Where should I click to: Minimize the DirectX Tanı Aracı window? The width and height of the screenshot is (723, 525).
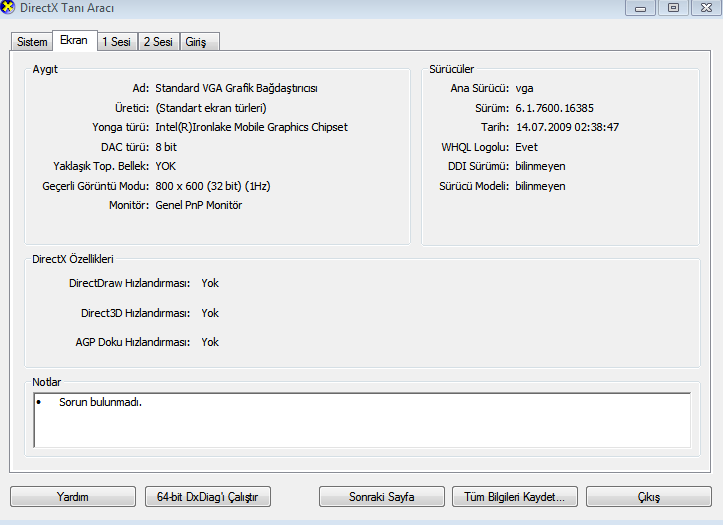click(640, 7)
